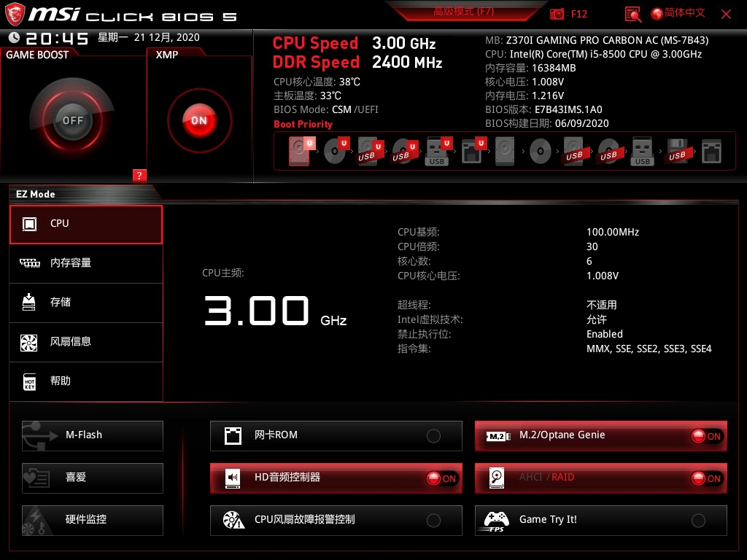
Task: Disable the HD音频控制器 switch
Action: tap(336, 478)
